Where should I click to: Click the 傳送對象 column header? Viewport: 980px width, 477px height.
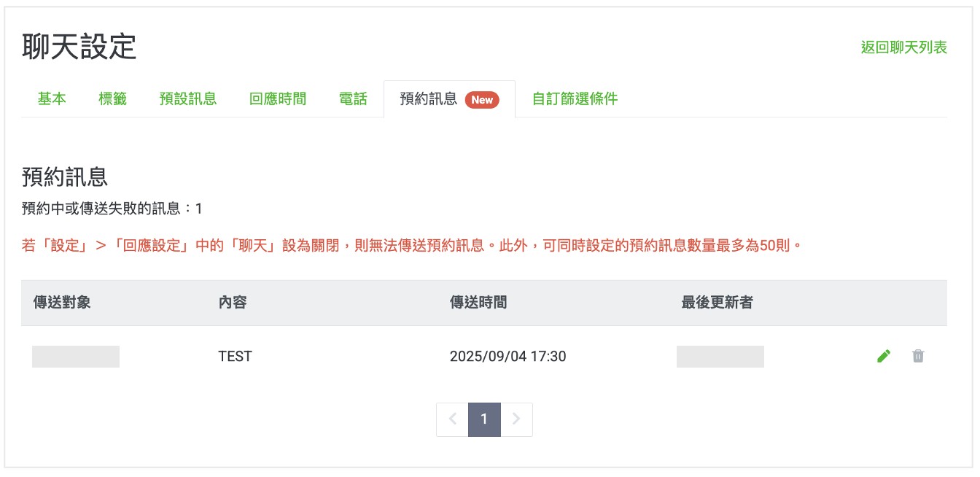click(62, 303)
